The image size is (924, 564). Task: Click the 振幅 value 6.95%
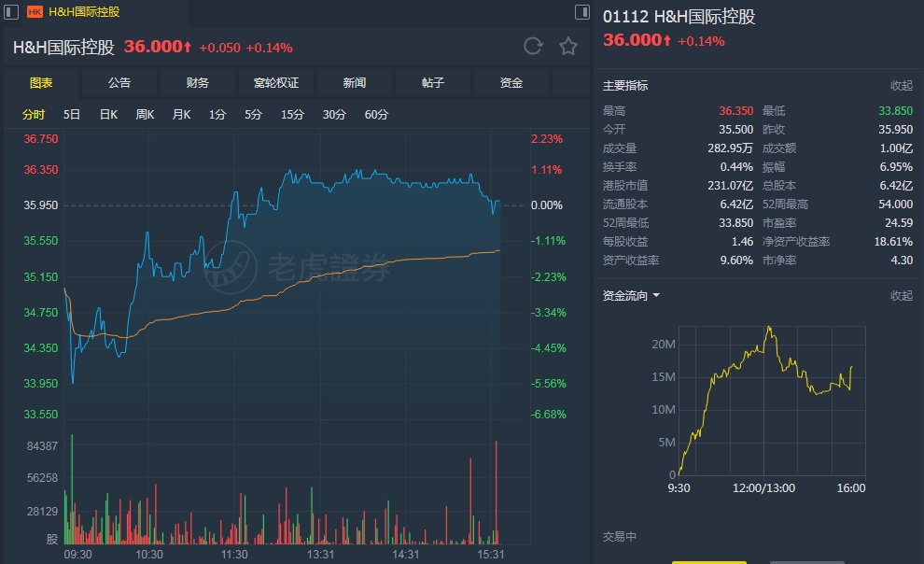coord(896,167)
